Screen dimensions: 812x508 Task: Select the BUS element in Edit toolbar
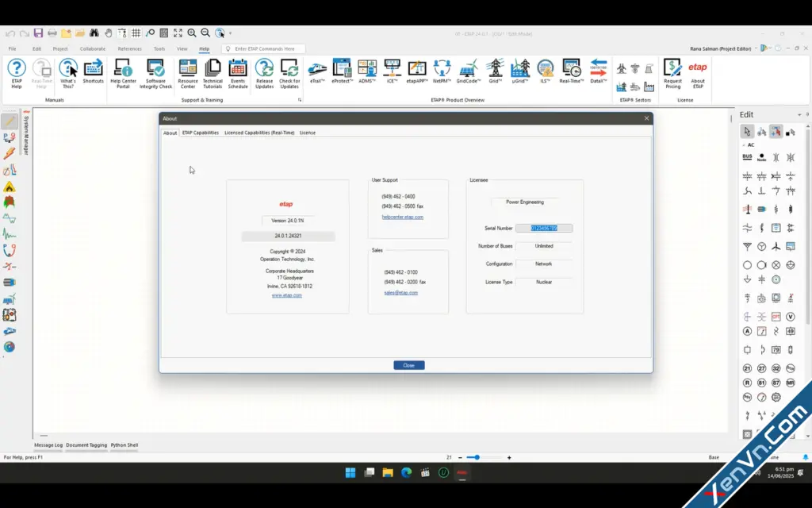[747, 158]
